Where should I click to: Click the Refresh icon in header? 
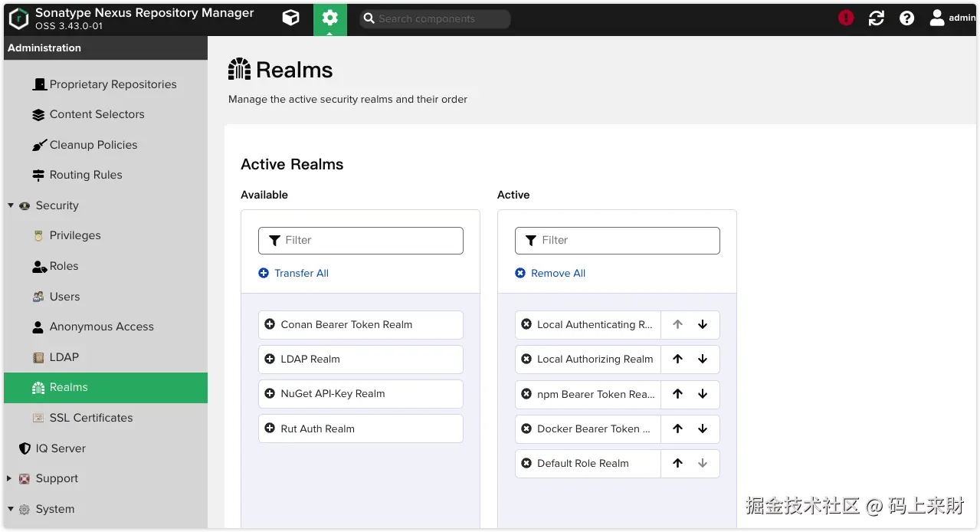tap(877, 18)
